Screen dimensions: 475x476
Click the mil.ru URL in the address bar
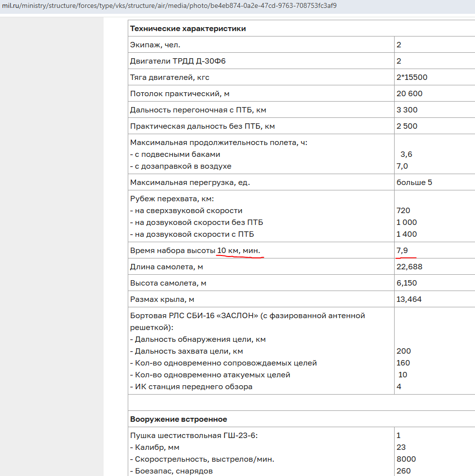click(169, 6)
